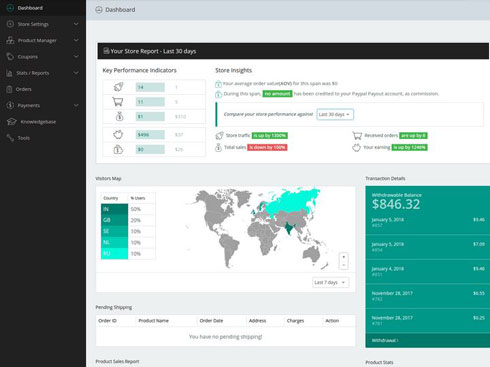The height and width of the screenshot is (367, 490).
Task: Expand the Product Manager submenu chevron
Action: (x=76, y=40)
